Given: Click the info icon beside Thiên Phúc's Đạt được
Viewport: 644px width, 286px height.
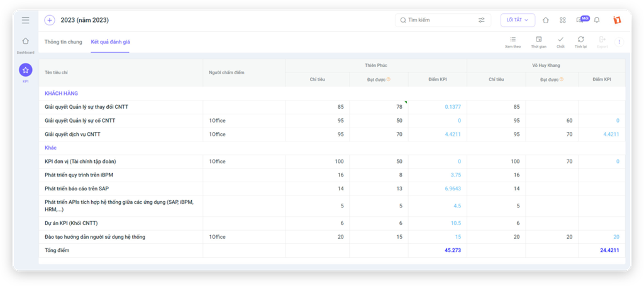Looking at the screenshot, I should [389, 79].
